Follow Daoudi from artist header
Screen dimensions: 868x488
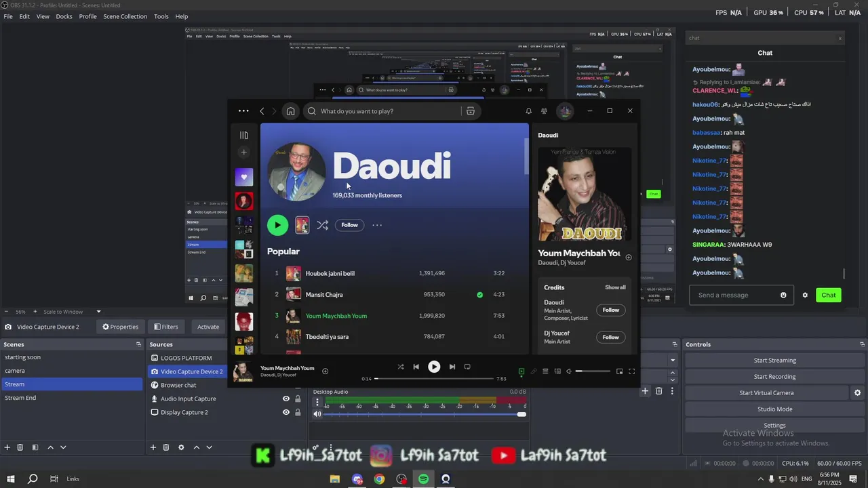(349, 225)
